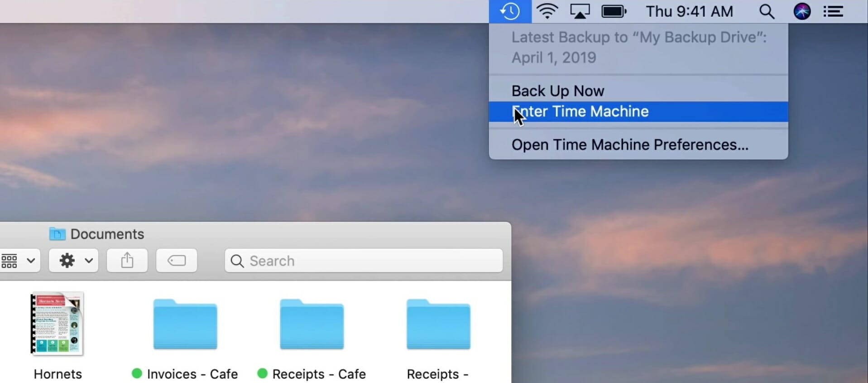This screenshot has width=868, height=383.
Task: Open Time Machine Preferences…
Action: (x=638, y=145)
